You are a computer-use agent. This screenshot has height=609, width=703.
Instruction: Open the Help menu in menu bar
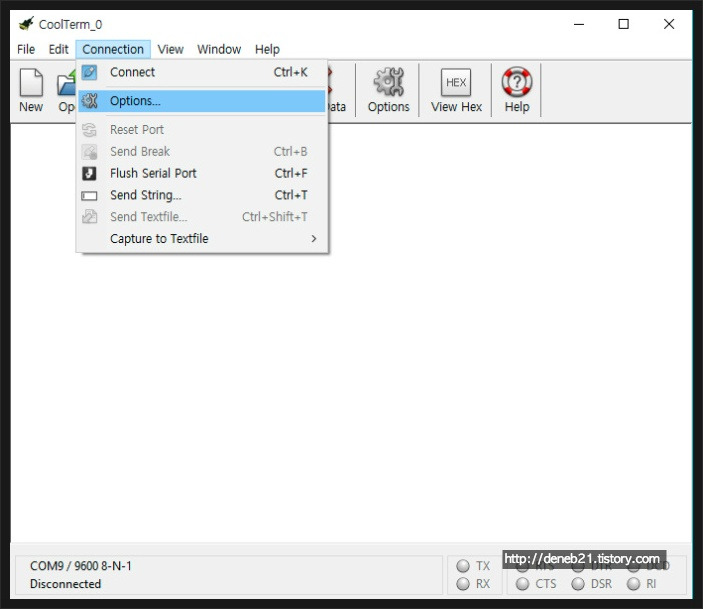tap(267, 49)
